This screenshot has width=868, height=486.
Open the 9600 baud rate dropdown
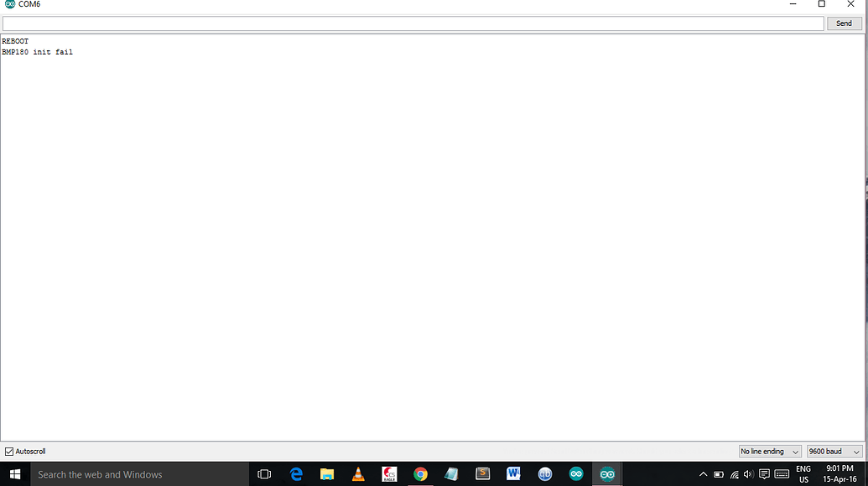tap(833, 451)
